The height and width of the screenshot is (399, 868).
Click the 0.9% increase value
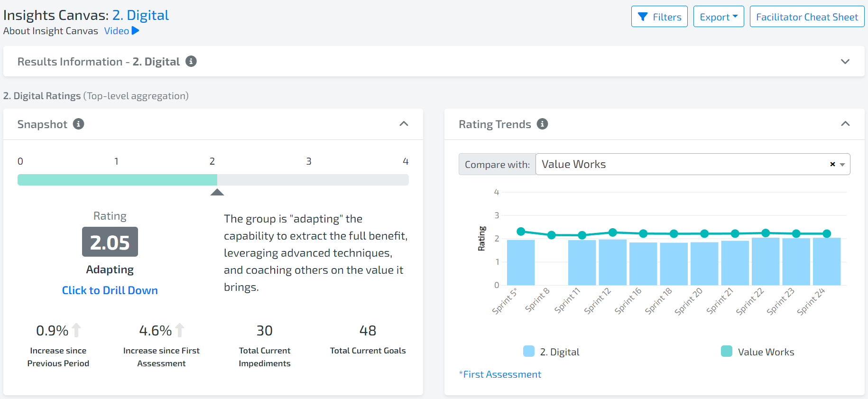click(x=52, y=331)
